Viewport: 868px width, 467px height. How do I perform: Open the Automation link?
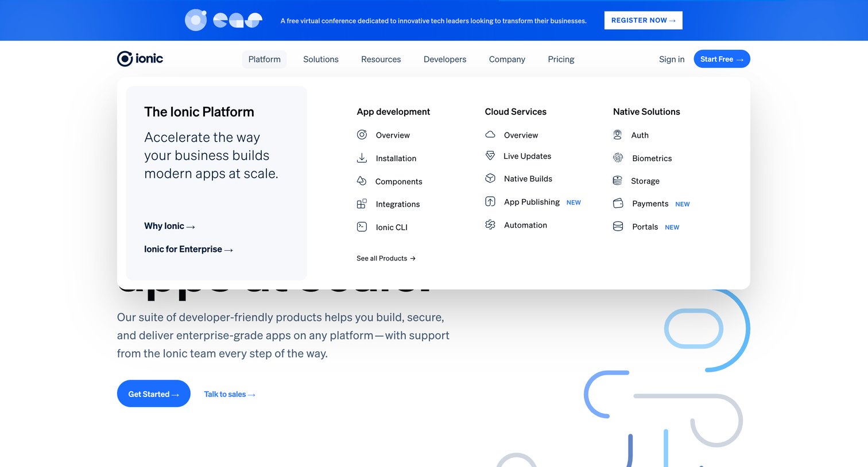pos(526,225)
